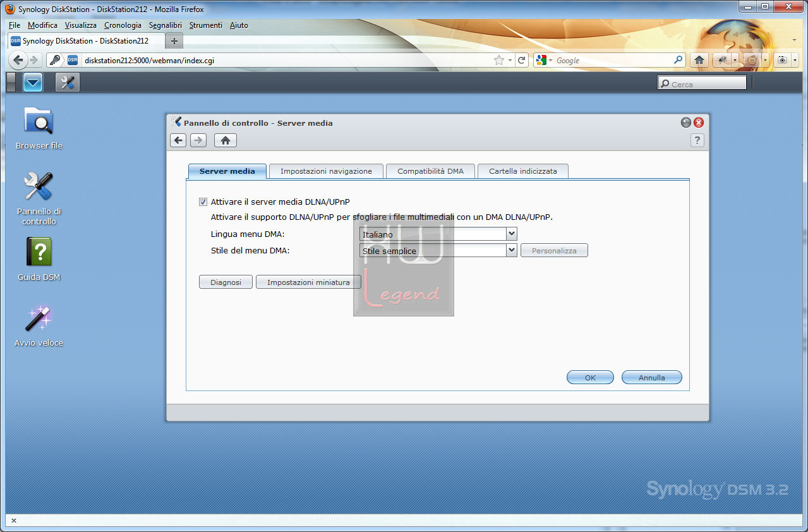
Task: Open the Aiuto menu
Action: (x=239, y=25)
